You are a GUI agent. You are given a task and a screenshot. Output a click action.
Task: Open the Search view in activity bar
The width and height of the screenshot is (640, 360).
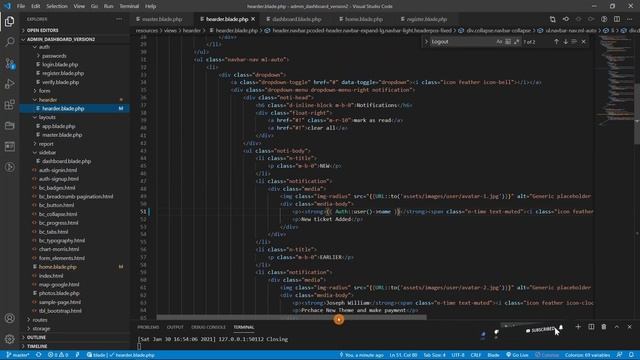coord(9,42)
